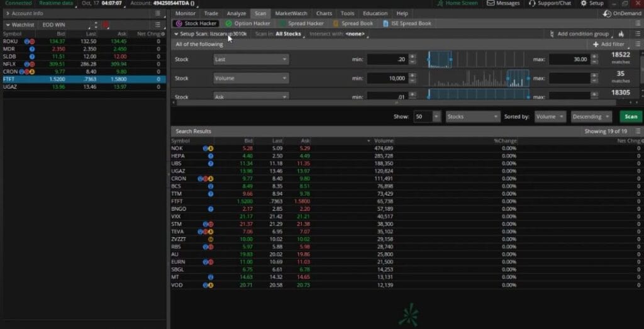The height and width of the screenshot is (329, 644).
Task: Click the Last filter histogram range slider
Action: pyautogui.click(x=440, y=60)
